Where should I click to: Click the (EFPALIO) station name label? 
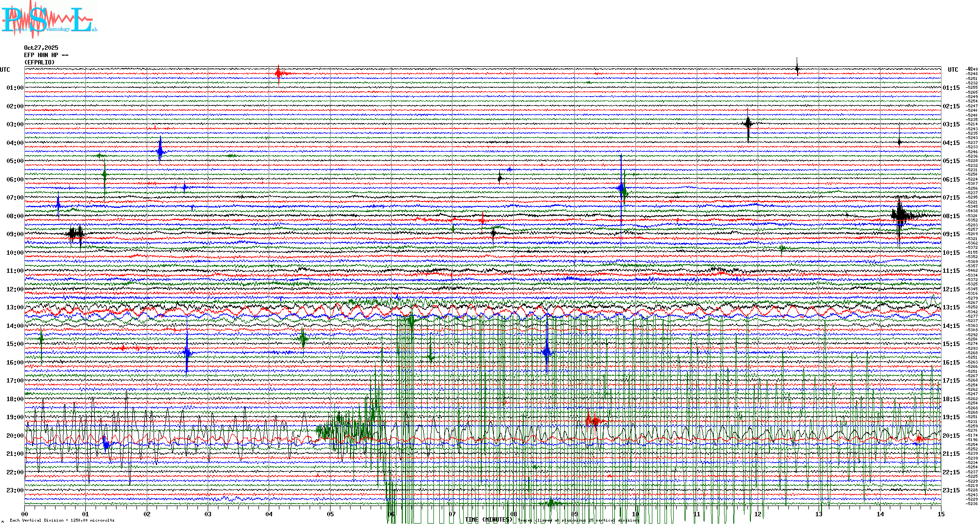39,62
